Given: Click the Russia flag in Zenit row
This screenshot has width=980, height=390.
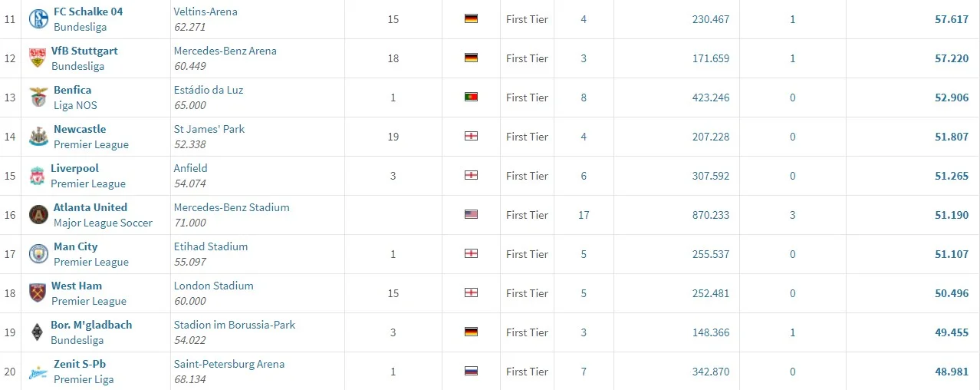Looking at the screenshot, I should pyautogui.click(x=472, y=372).
